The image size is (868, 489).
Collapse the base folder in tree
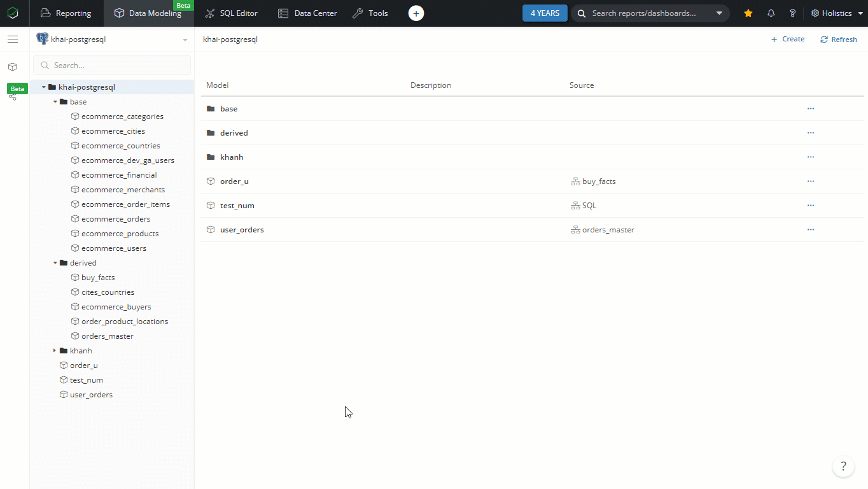coord(55,102)
